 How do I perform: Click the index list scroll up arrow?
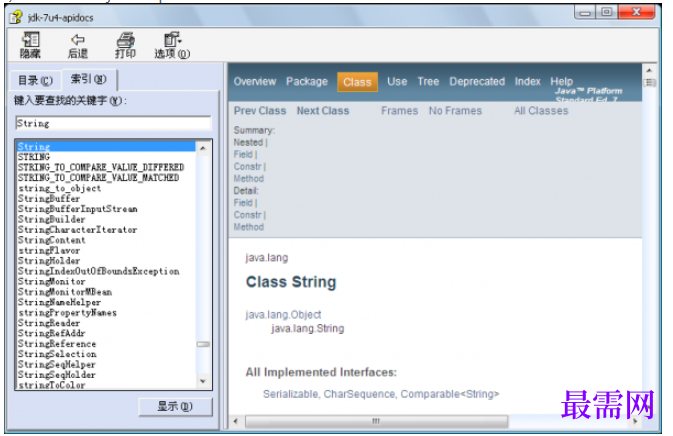[x=203, y=148]
